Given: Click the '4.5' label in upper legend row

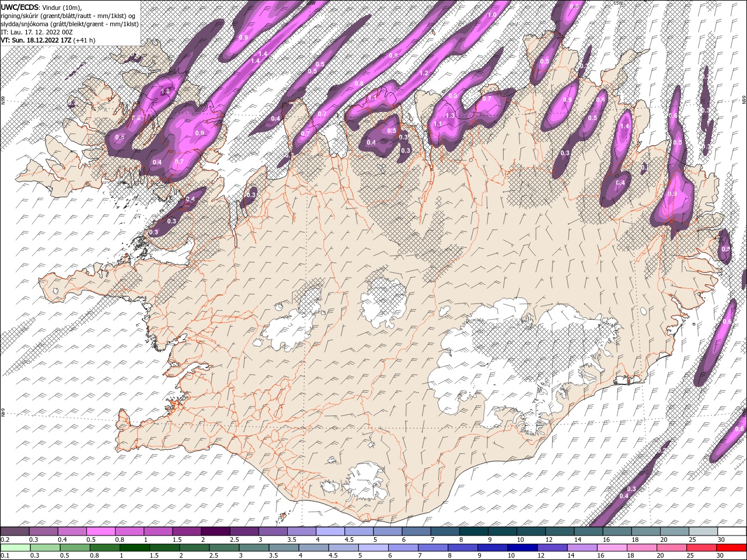Looking at the screenshot, I should [349, 540].
